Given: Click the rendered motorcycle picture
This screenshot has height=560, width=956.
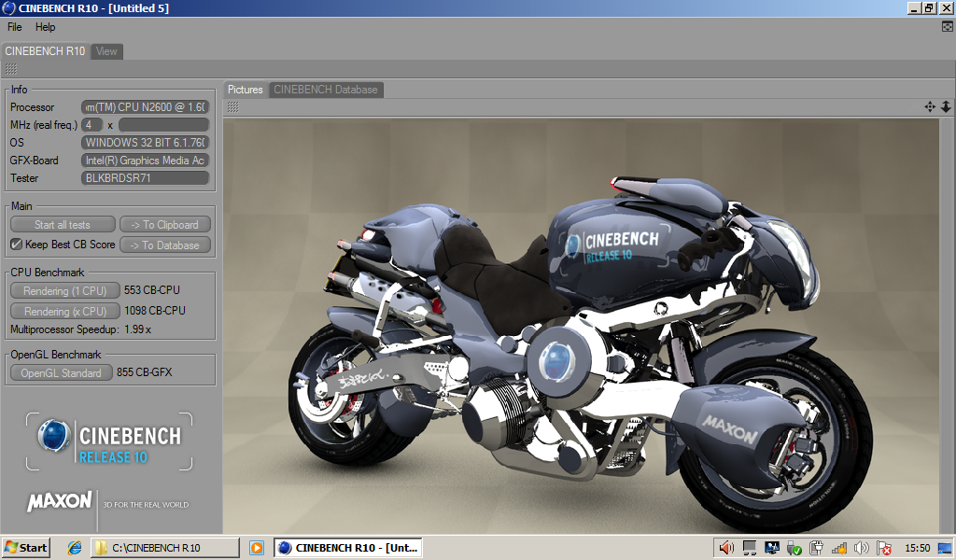Looking at the screenshot, I should (581, 326).
